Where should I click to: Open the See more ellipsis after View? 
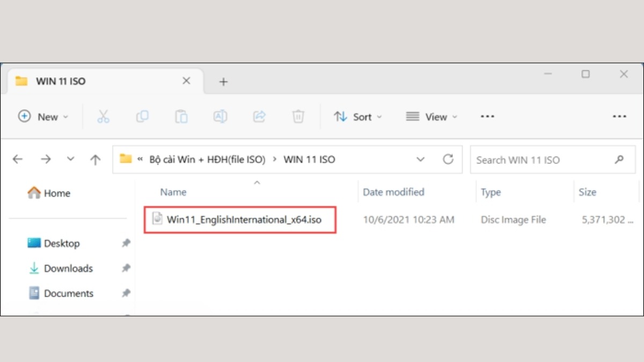point(487,116)
